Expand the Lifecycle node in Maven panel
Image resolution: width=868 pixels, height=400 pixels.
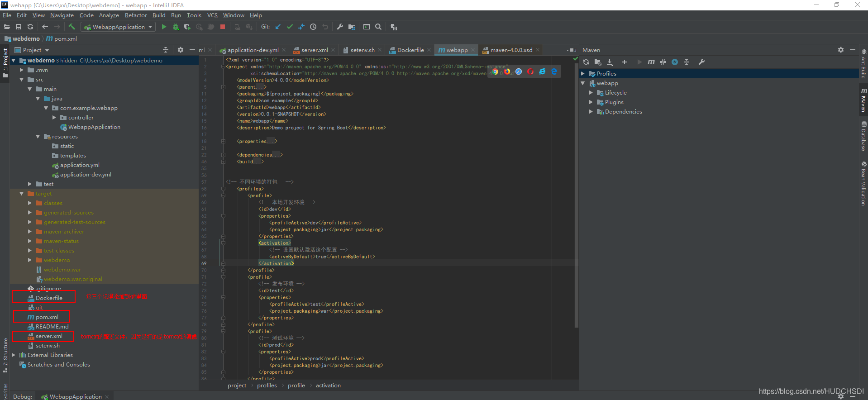591,92
